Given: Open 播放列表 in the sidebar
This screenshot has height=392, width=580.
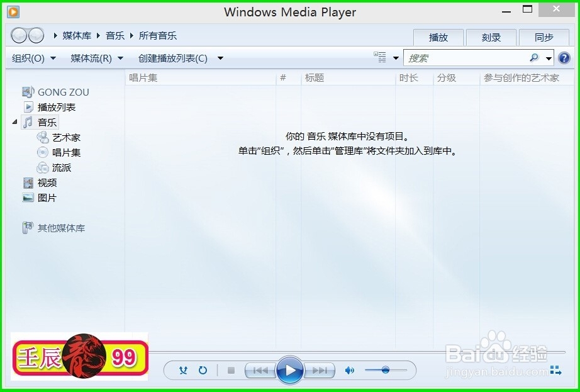Looking at the screenshot, I should tap(50, 107).
